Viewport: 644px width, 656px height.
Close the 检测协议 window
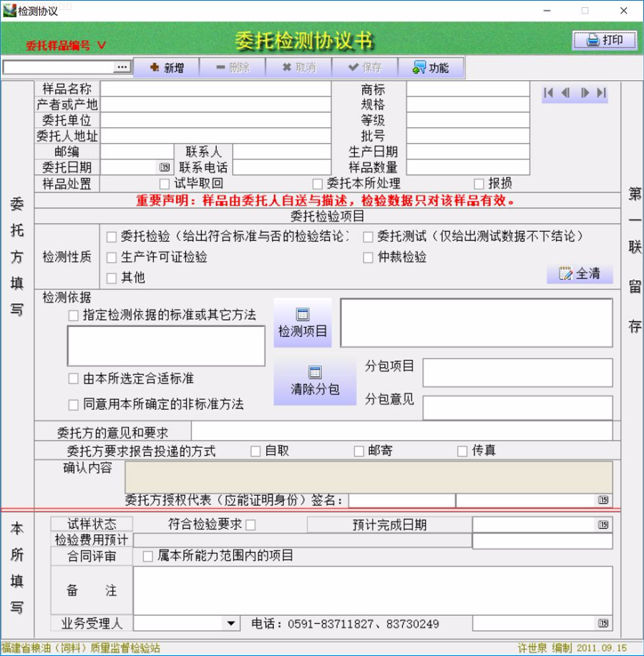[623, 11]
